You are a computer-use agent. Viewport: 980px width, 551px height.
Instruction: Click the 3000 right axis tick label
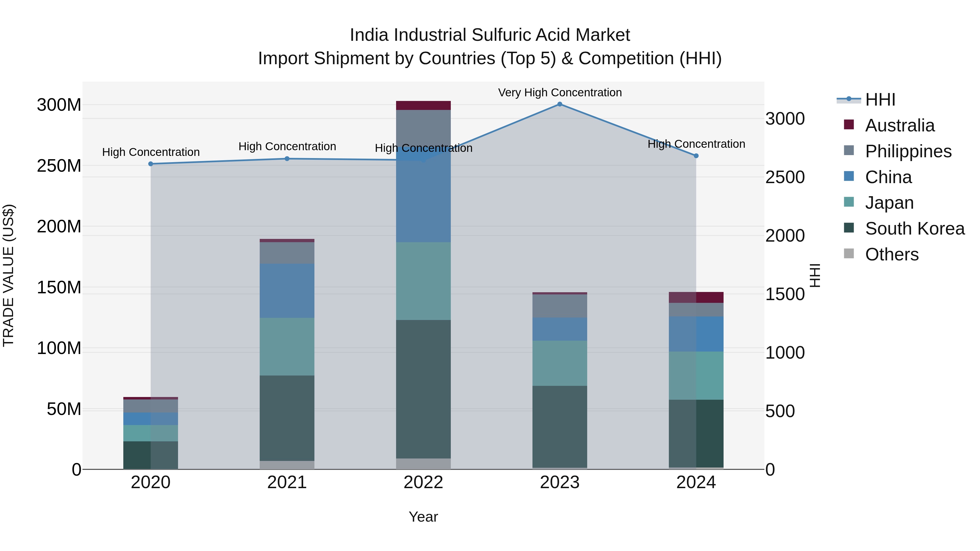tap(785, 119)
